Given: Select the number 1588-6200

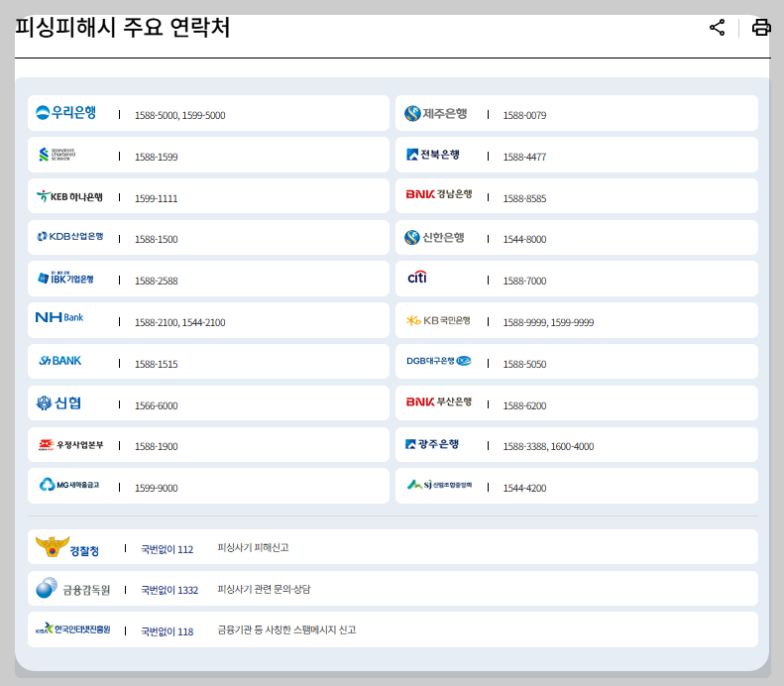Looking at the screenshot, I should click(524, 405).
